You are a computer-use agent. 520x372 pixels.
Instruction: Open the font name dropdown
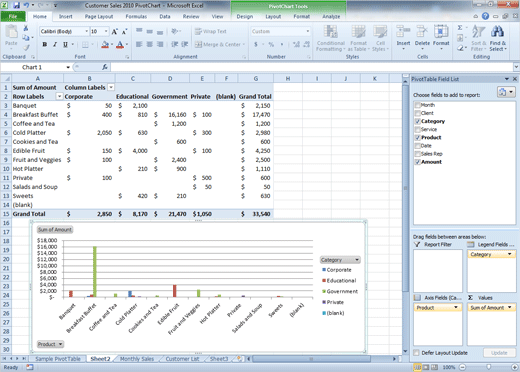pos(87,31)
